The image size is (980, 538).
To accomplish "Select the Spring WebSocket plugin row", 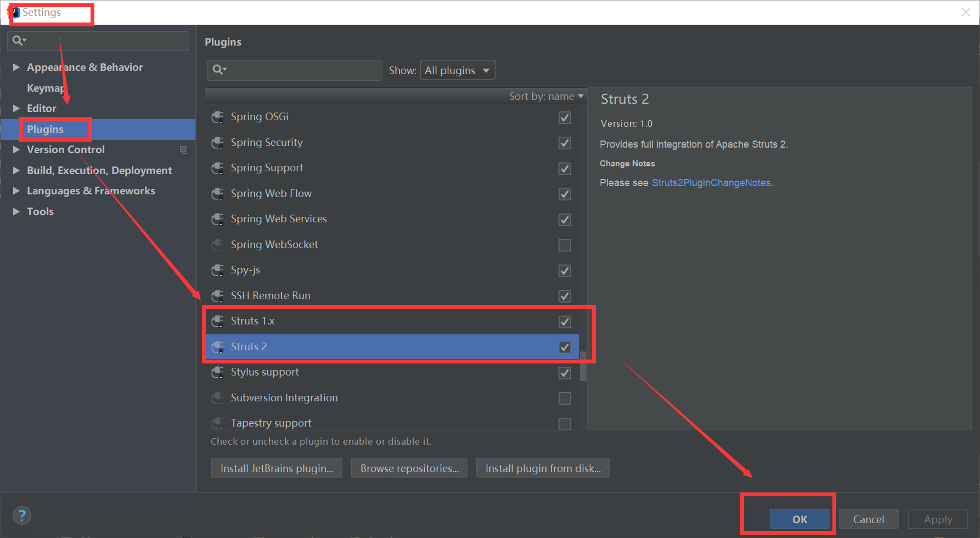I will point(392,245).
